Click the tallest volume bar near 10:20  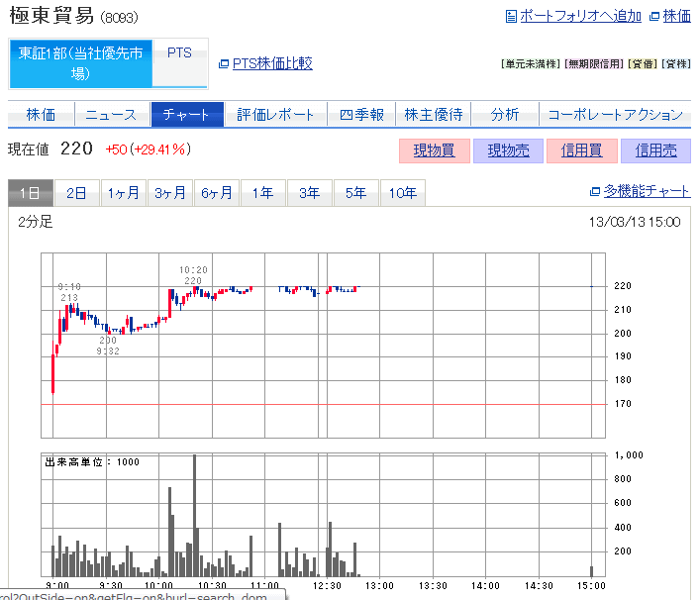pyautogui.click(x=194, y=516)
